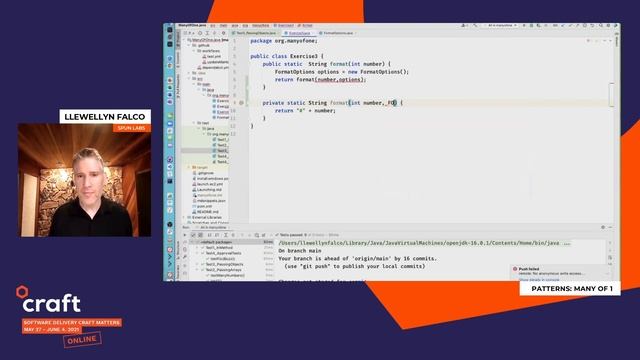Screen dimensions: 640x360
Task: Click Expand All in the test results toolbar
Action: [225, 235]
